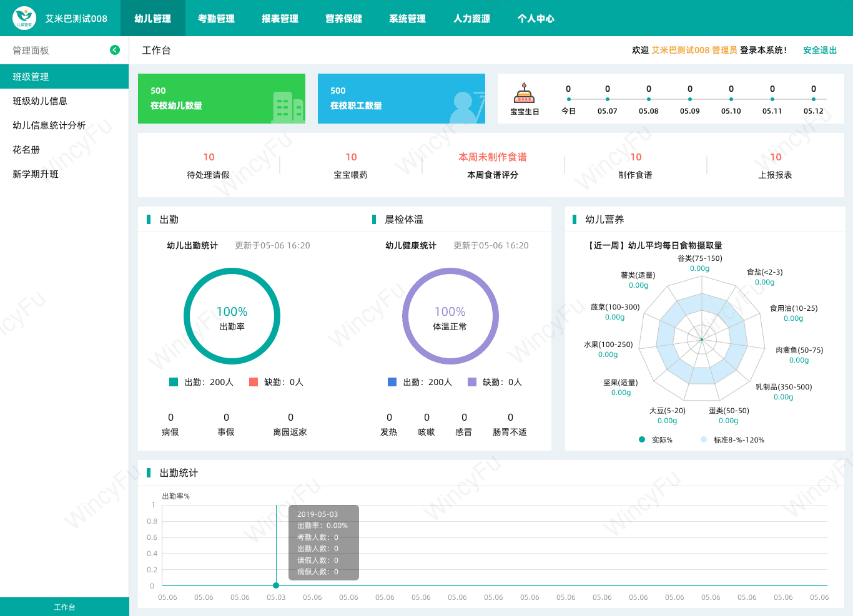Viewport: 853px width, 616px height.
Task: Open the 上报报表 item
Action: point(776,165)
